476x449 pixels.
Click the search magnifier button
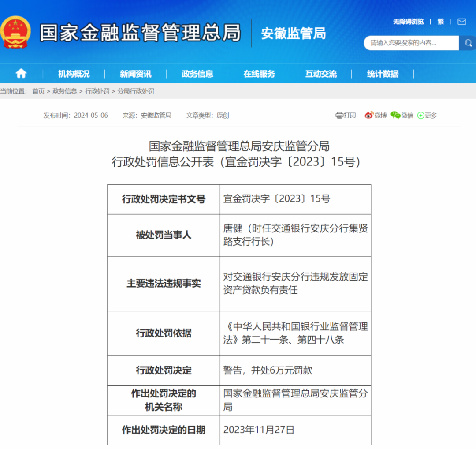(x=468, y=43)
